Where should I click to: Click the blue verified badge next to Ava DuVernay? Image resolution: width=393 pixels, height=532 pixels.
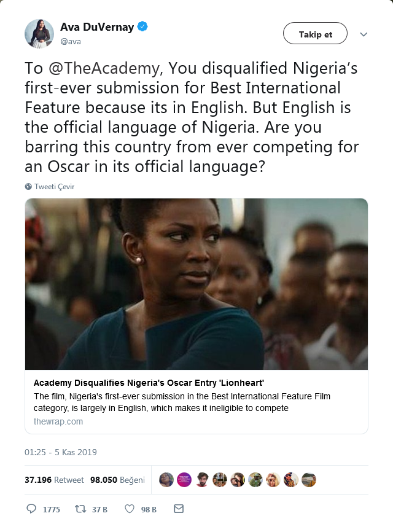[x=143, y=26]
